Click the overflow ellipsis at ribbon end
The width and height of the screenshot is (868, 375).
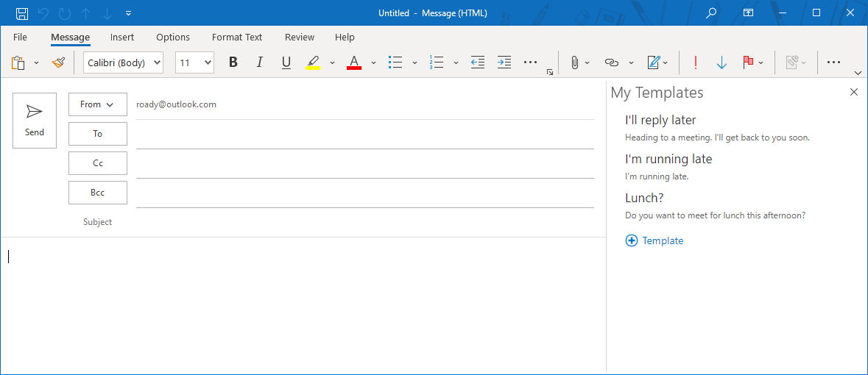click(x=833, y=63)
